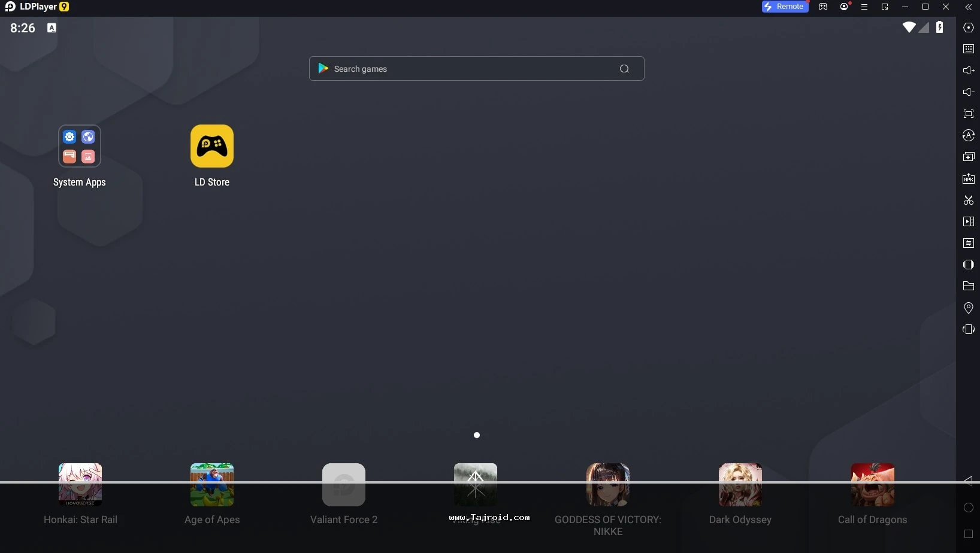Install APK via the sidebar APK icon
Image resolution: width=980 pixels, height=553 pixels.
coord(968,178)
